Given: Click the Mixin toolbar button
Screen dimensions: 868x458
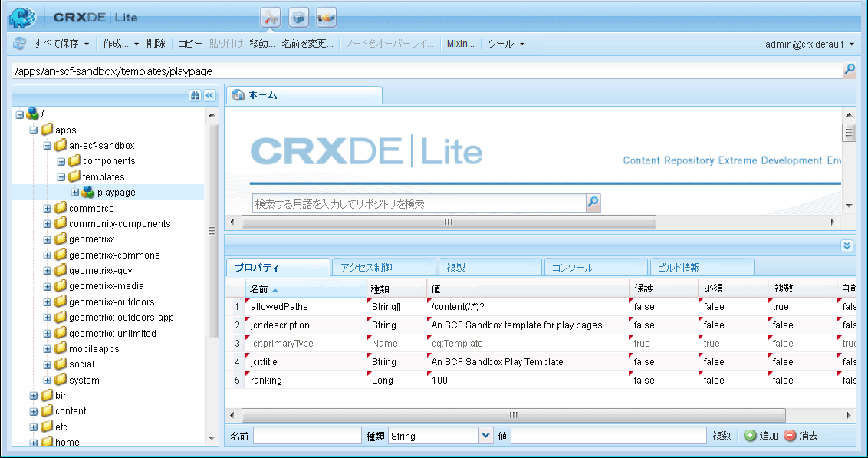Looking at the screenshot, I should coord(461,43).
